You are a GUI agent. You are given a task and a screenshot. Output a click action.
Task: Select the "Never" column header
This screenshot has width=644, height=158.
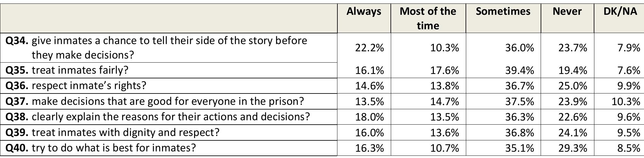coord(567,12)
